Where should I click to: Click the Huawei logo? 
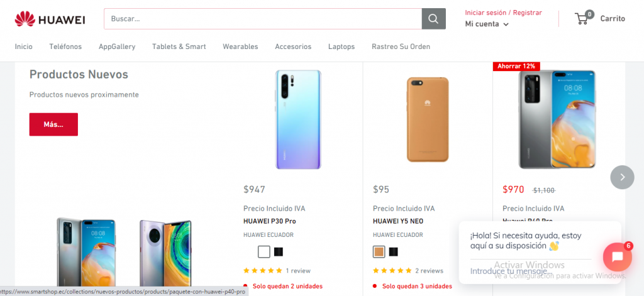point(50,19)
